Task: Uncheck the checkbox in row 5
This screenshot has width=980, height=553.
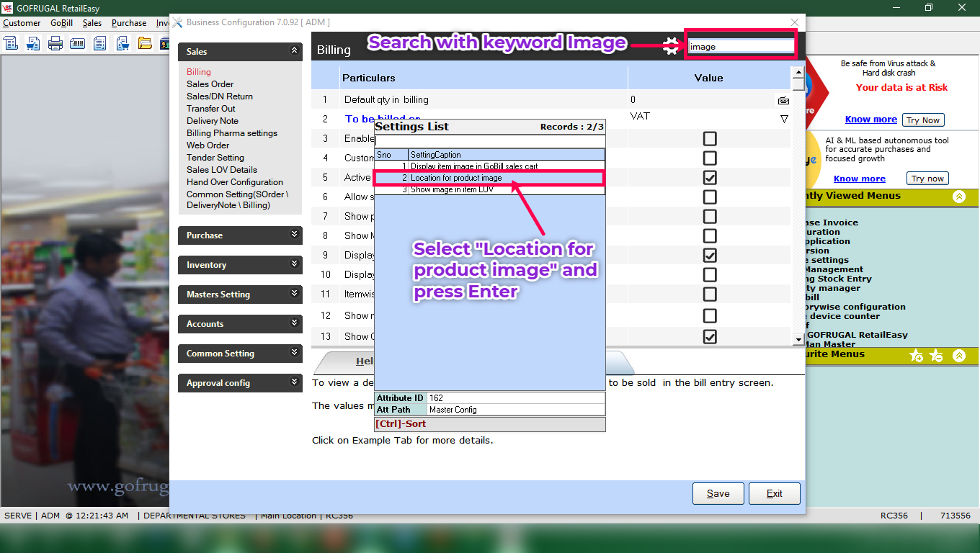Action: point(710,177)
